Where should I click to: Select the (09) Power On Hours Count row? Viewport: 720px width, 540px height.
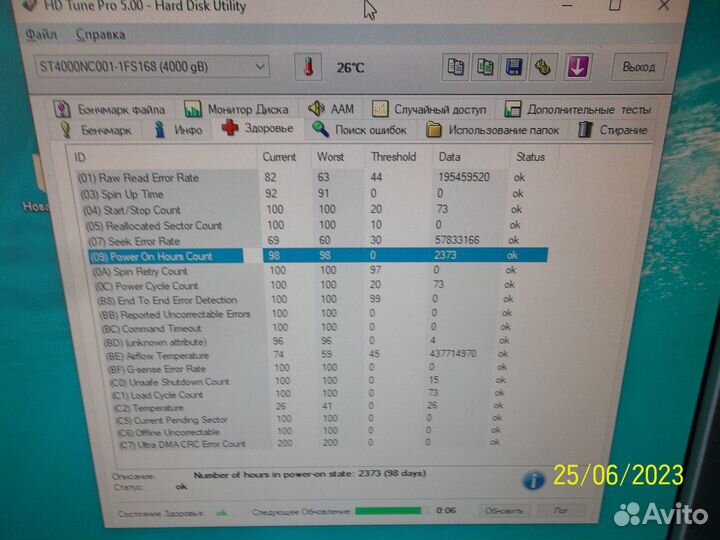318,256
